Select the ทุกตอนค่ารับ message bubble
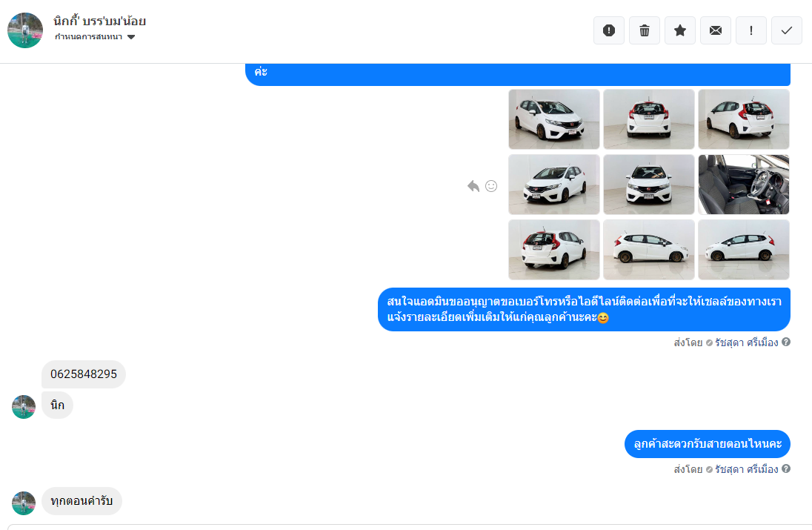 (81, 501)
